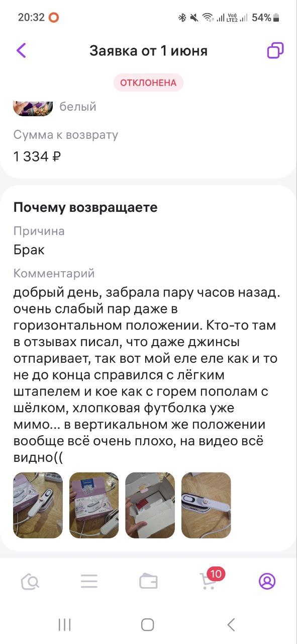297x644 pixels.
Task: Tap the Android home button
Action: (x=148, y=625)
